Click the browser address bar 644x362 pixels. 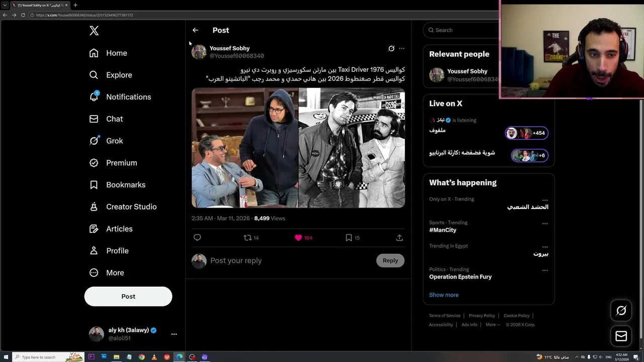point(262,15)
